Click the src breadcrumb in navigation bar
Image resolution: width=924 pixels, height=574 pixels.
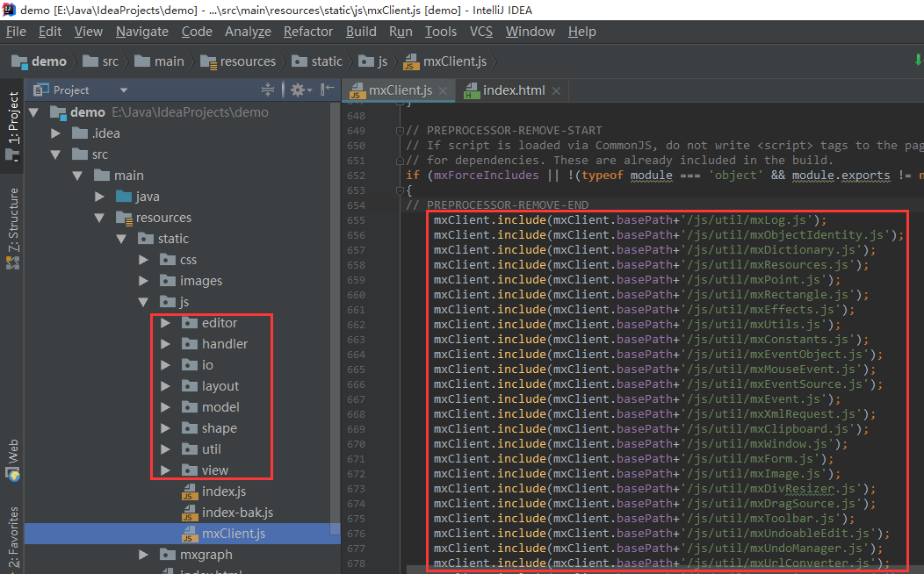coord(101,61)
